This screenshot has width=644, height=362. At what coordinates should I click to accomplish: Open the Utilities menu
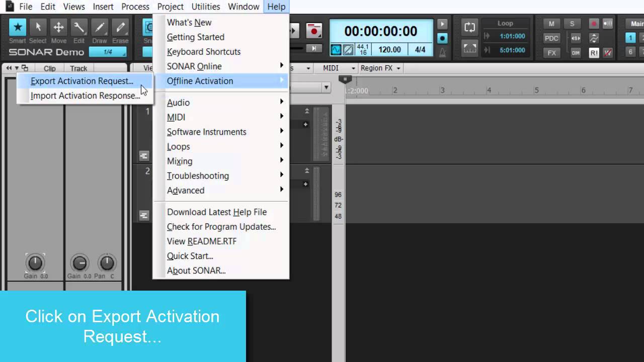[206, 7]
